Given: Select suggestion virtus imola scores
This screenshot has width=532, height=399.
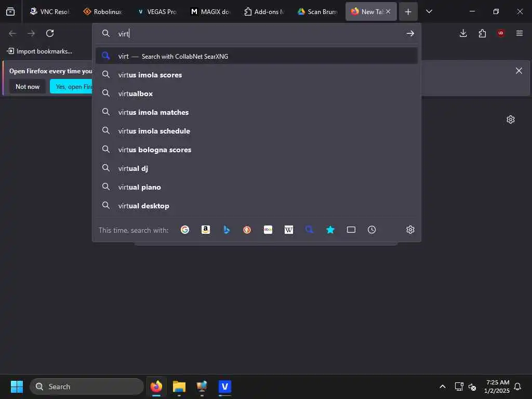Looking at the screenshot, I should tap(257, 75).
